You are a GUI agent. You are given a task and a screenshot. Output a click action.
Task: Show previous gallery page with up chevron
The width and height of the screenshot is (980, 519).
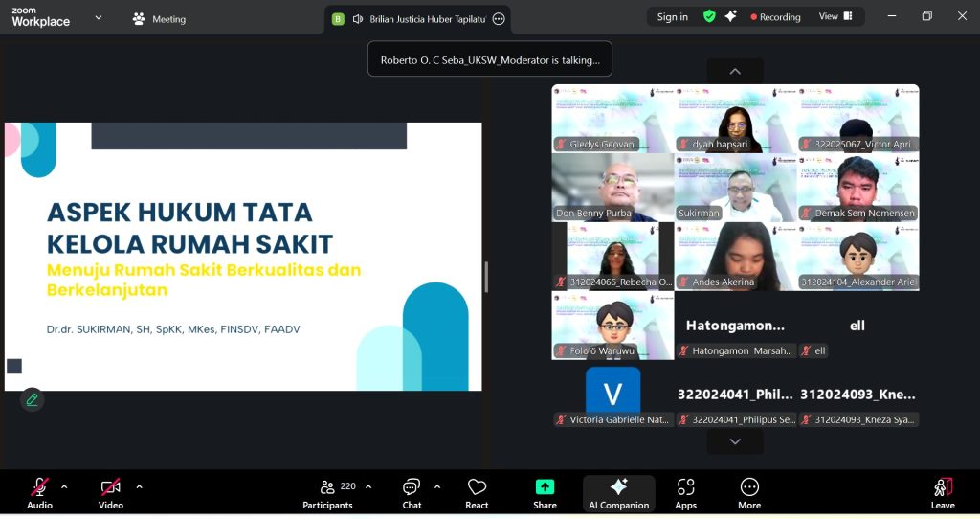(x=735, y=71)
